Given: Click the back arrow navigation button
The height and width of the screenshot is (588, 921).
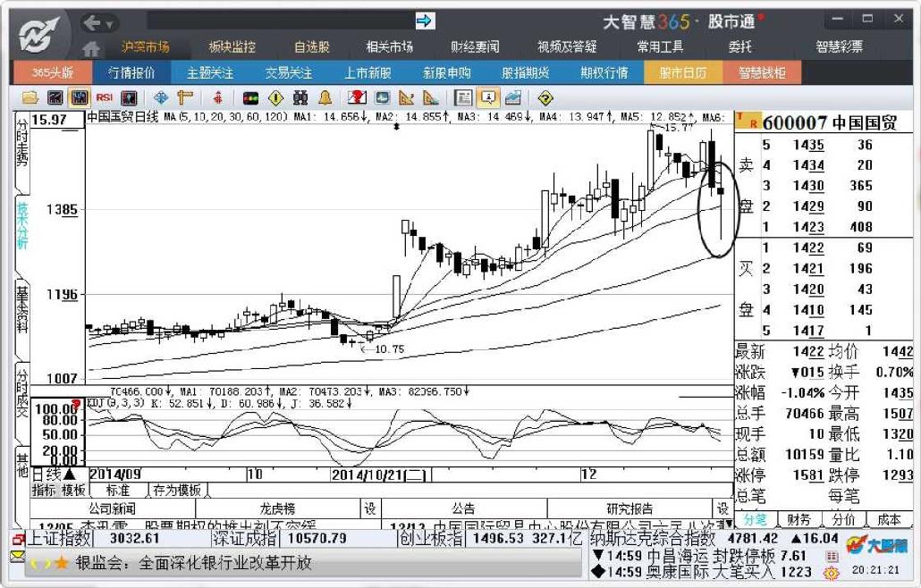Looking at the screenshot, I should coord(91,23).
